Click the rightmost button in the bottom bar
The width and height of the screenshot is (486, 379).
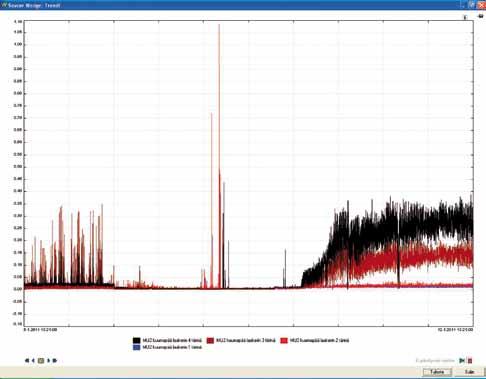(x=469, y=372)
